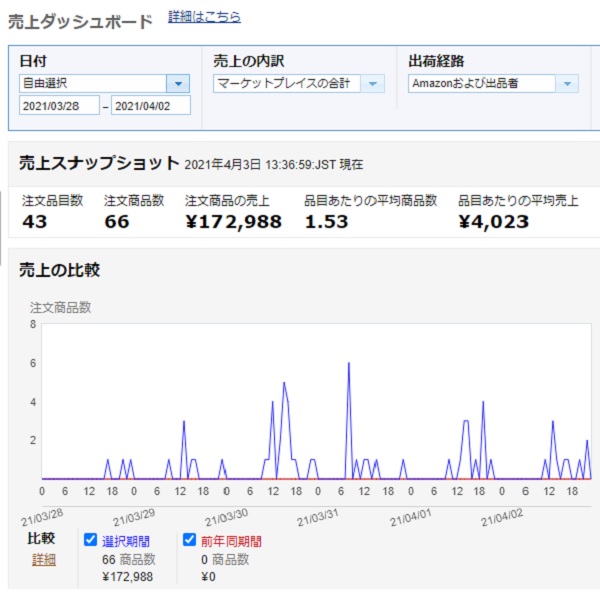Click the 日付 filter label

(x=33, y=61)
